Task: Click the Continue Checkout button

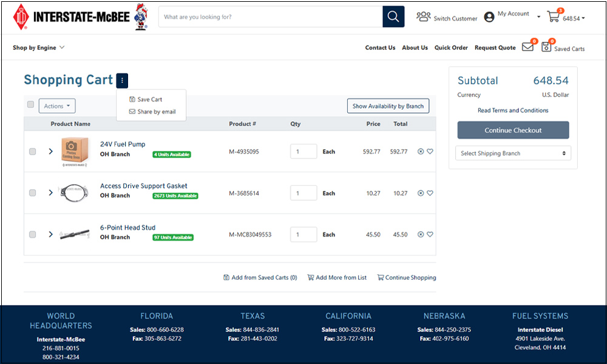Action: click(513, 130)
